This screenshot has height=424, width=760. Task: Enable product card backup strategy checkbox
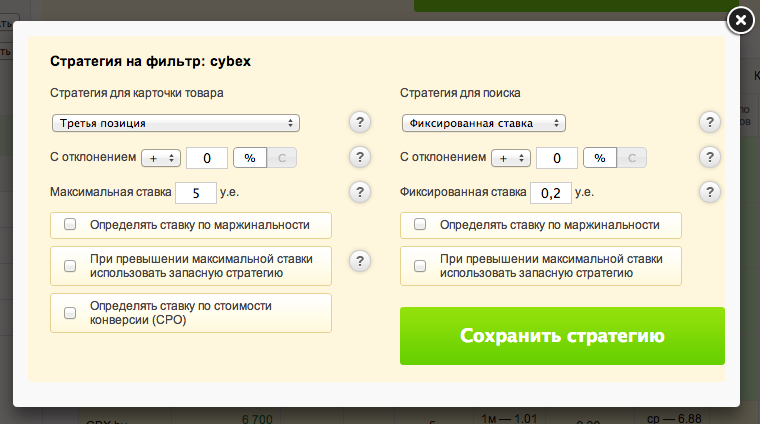70,266
